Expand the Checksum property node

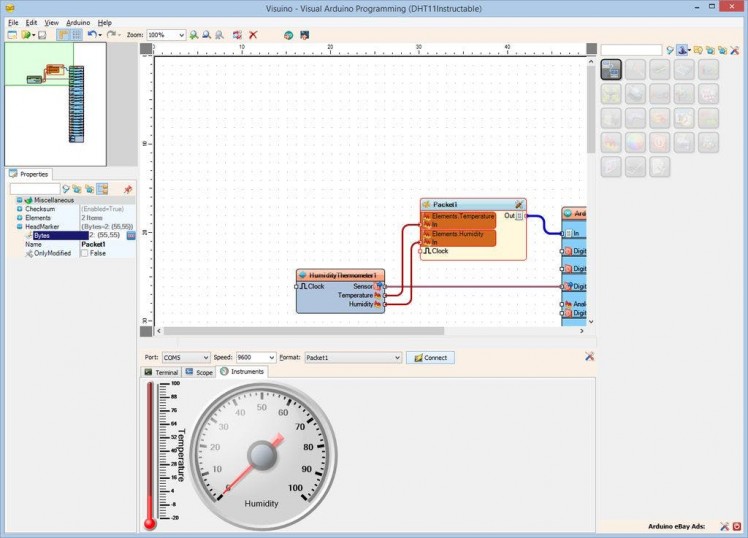(x=19, y=209)
